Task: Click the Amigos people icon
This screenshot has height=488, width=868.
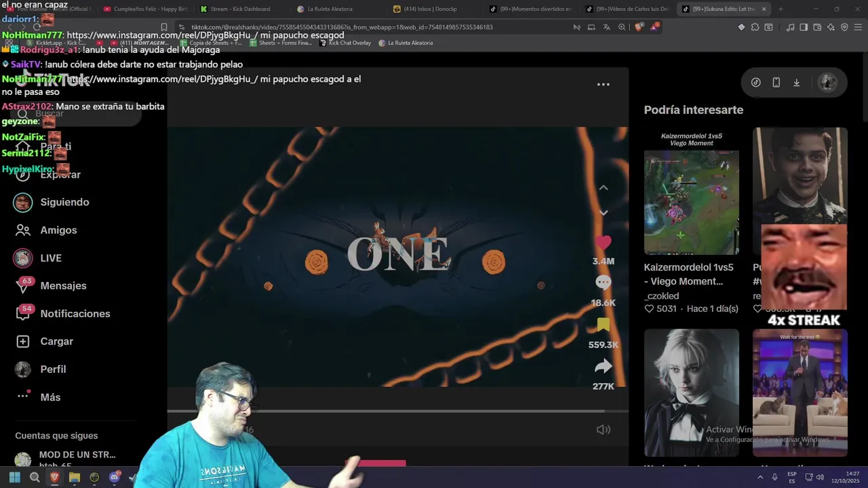Action: 23,230
